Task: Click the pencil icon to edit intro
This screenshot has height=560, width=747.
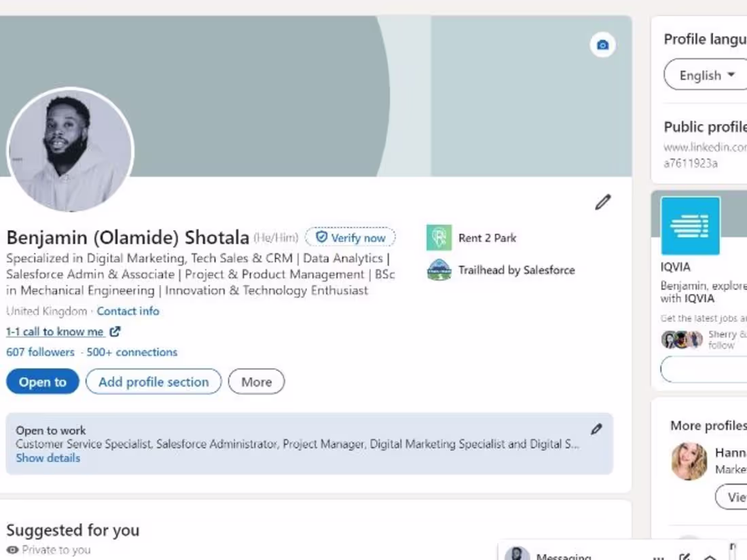Action: (x=602, y=202)
